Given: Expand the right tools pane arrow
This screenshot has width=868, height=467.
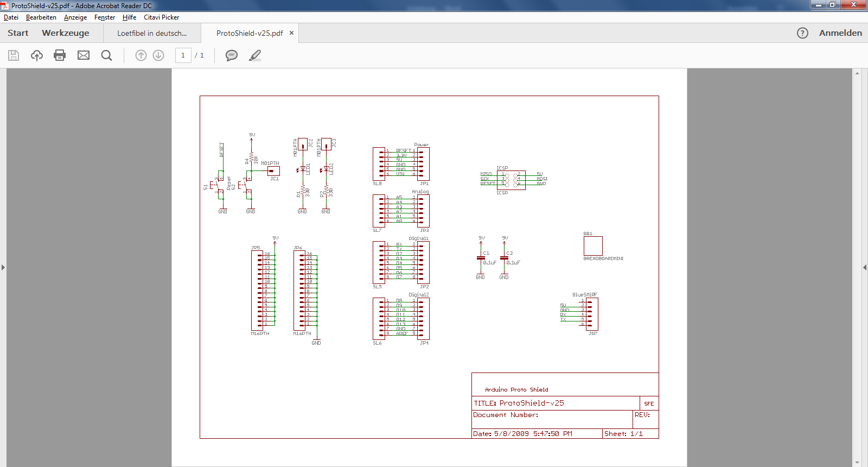Looking at the screenshot, I should 864,267.
